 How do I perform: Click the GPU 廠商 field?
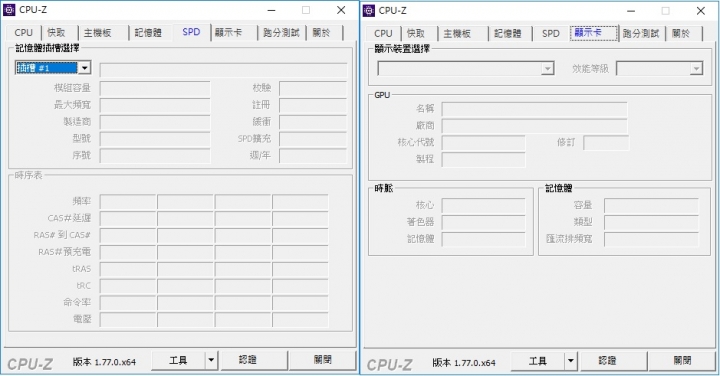point(534,126)
